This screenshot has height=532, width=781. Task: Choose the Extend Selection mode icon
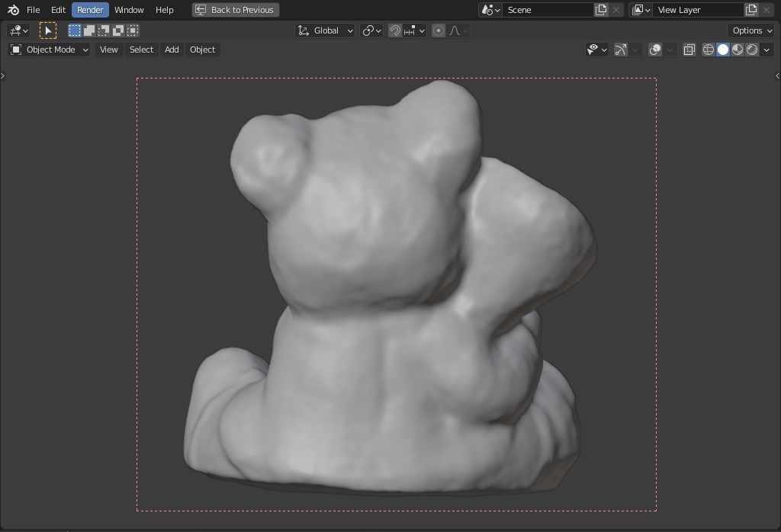[89, 30]
